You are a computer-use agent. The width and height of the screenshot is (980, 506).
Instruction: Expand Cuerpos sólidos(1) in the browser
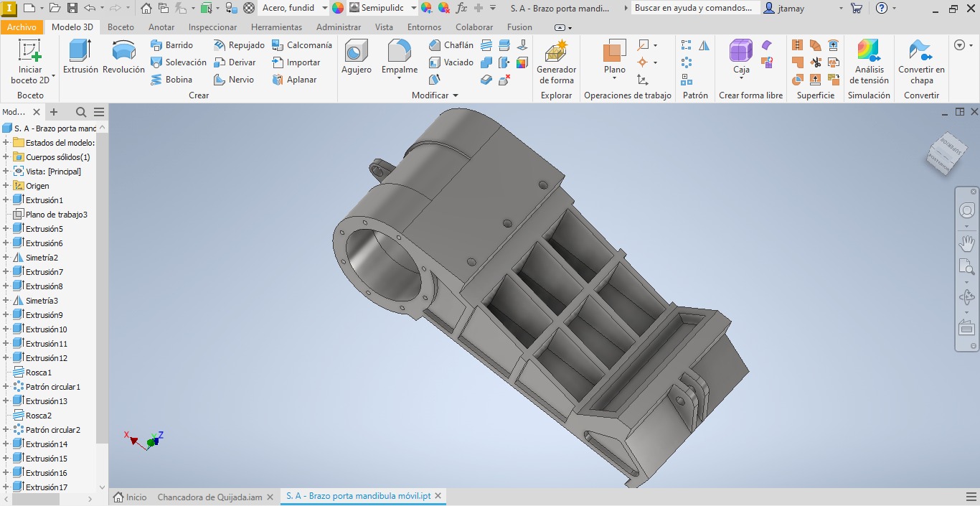pyautogui.click(x=6, y=157)
